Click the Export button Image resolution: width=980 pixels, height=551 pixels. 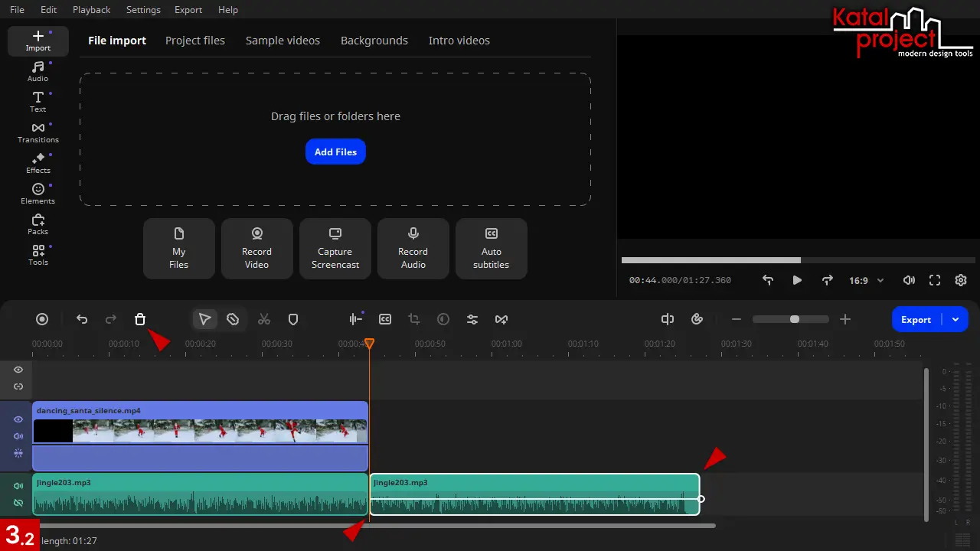[x=916, y=320]
